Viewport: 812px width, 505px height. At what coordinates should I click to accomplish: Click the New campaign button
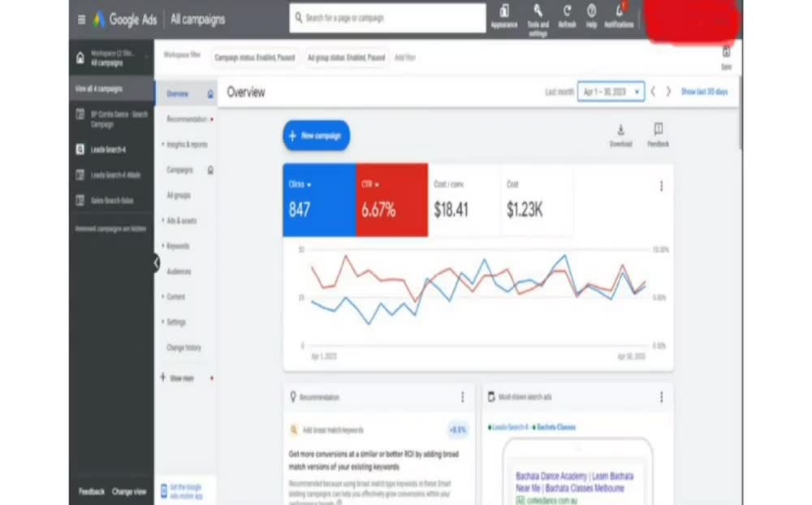pyautogui.click(x=317, y=136)
